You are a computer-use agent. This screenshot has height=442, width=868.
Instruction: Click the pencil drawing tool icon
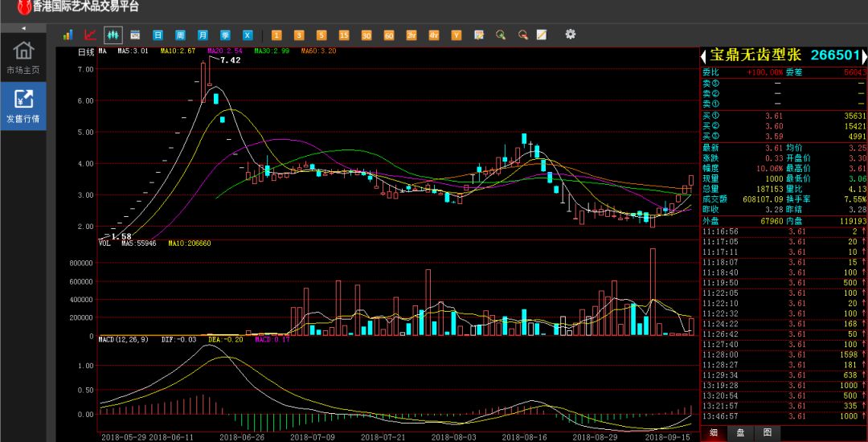point(542,35)
